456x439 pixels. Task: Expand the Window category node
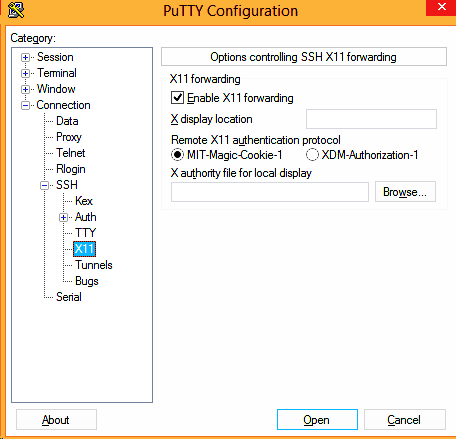click(x=25, y=89)
